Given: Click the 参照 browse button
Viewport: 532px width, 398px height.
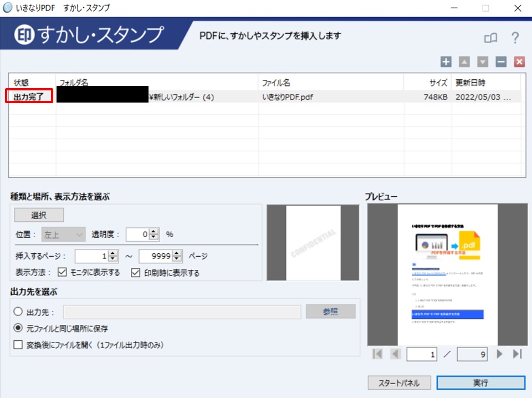Looking at the screenshot, I should point(330,311).
